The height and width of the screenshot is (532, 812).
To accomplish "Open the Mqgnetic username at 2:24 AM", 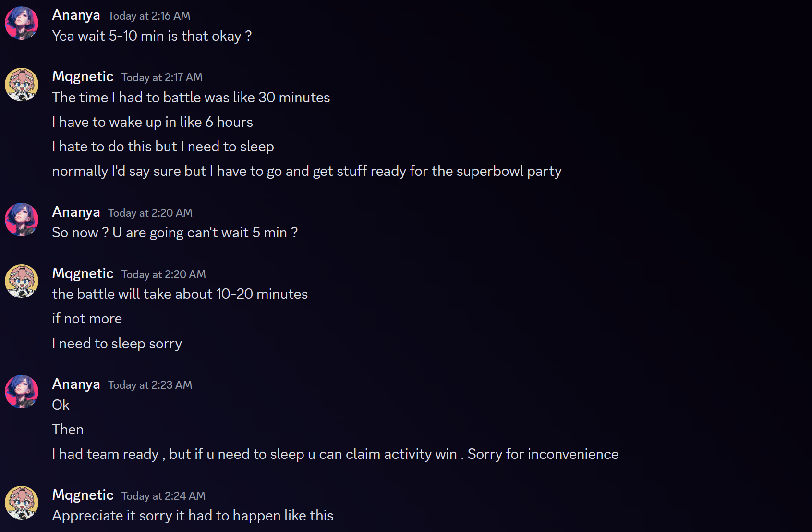I will pos(83,495).
